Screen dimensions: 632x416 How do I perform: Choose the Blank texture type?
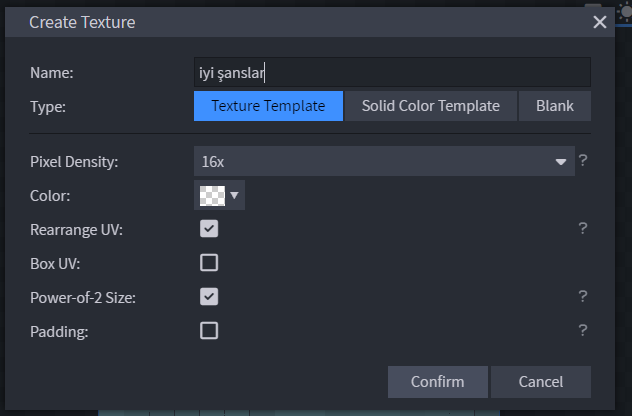(x=555, y=106)
